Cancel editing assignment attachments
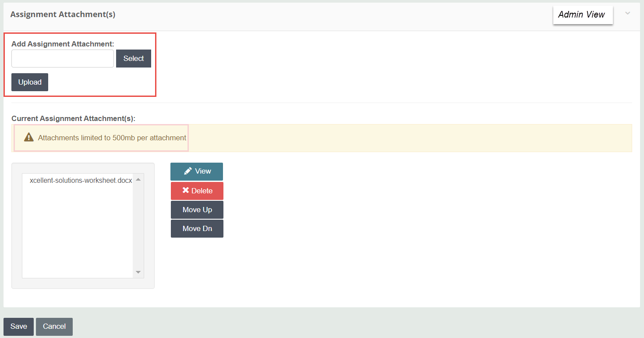This screenshot has width=644, height=338. tap(54, 326)
